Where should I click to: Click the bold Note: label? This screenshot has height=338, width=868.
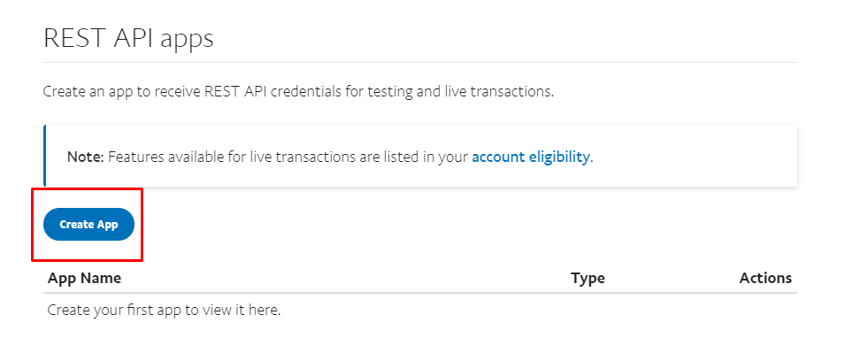click(x=86, y=157)
